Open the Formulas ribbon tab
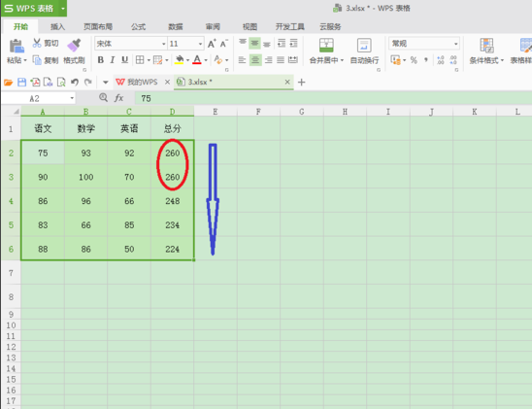This screenshot has width=532, height=409. (x=138, y=27)
